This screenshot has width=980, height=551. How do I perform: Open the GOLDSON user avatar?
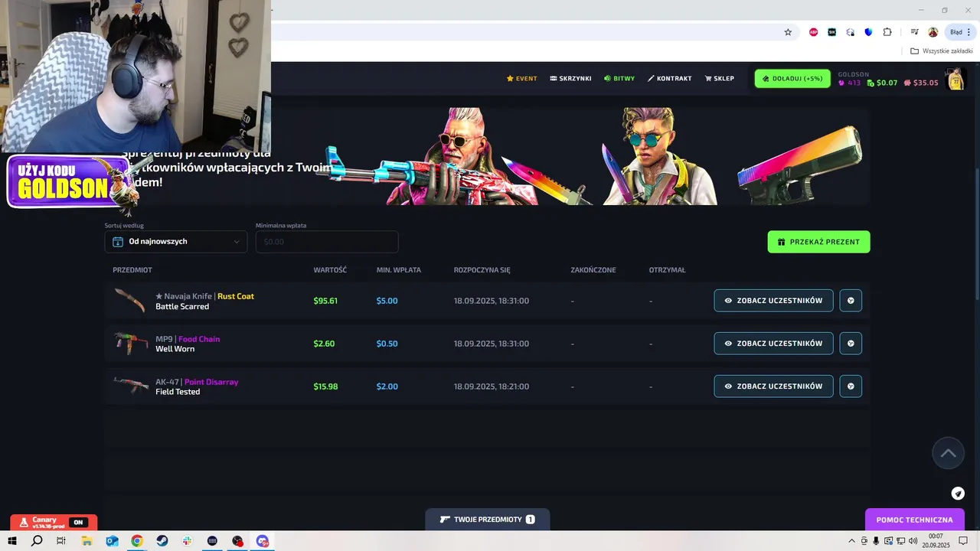(955, 79)
